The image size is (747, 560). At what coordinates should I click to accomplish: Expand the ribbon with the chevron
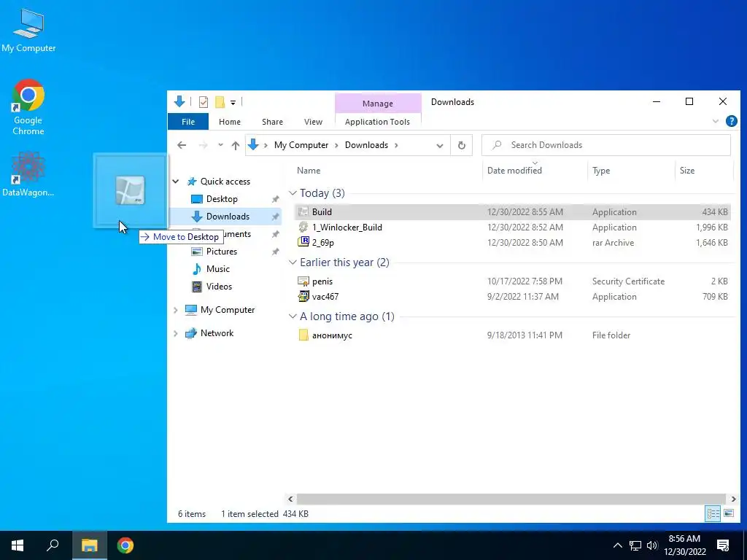point(716,122)
